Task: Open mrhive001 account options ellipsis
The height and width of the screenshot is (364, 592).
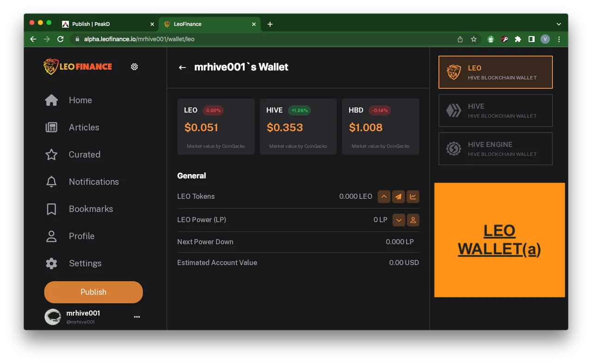Action: pyautogui.click(x=137, y=317)
